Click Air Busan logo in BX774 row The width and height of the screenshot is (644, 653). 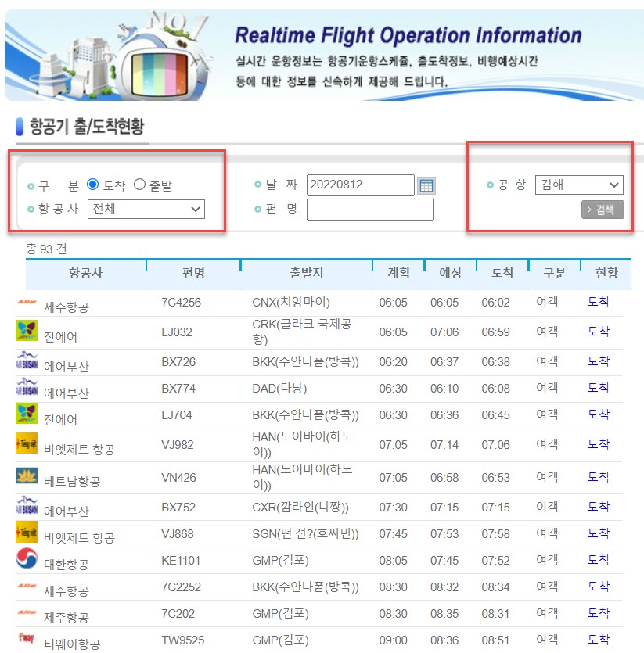27,387
